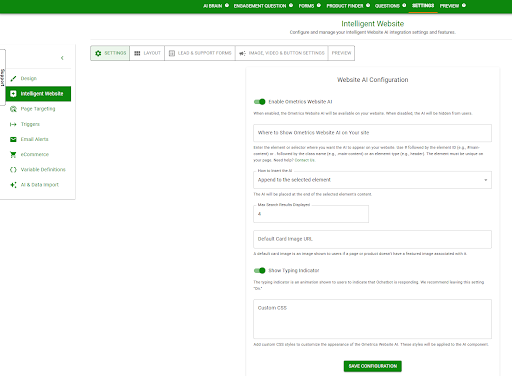This screenshot has height=376, width=512.
Task: Click the info dot next to Product Finder
Action: click(368, 5)
